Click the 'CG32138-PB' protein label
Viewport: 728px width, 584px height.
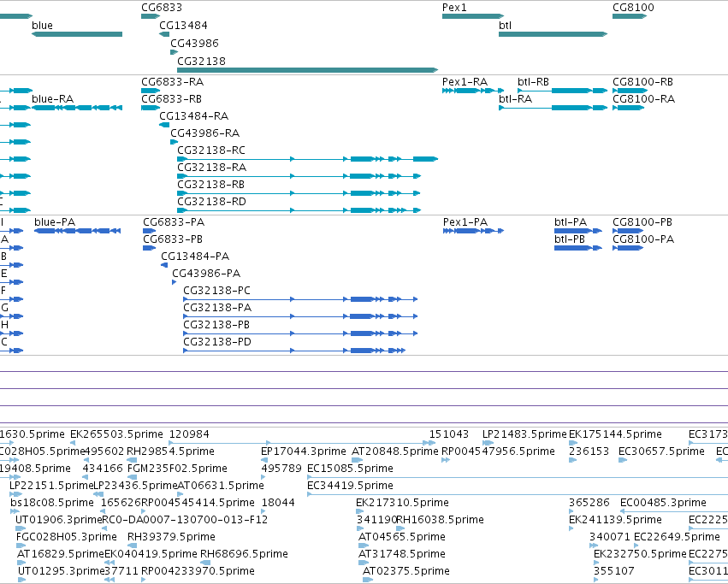(216, 326)
